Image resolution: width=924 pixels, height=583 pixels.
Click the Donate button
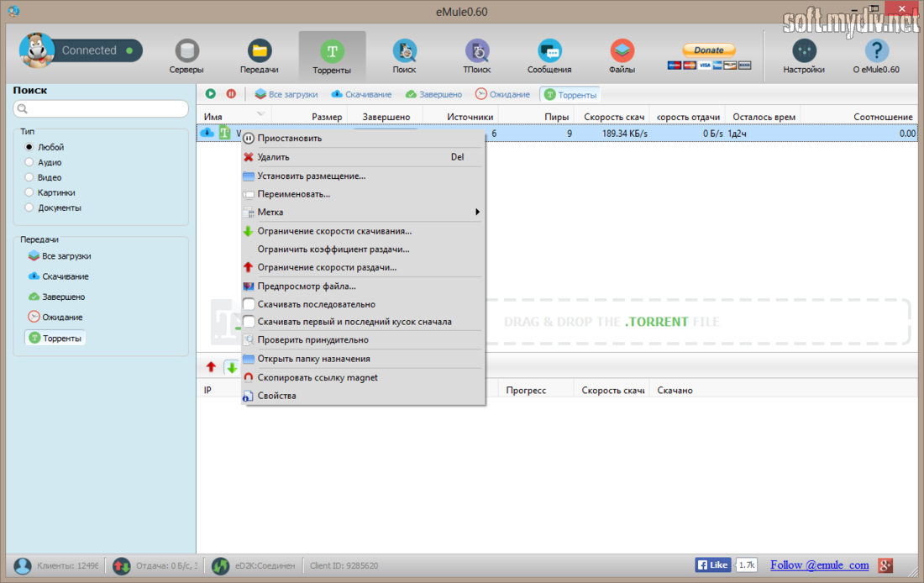point(709,50)
